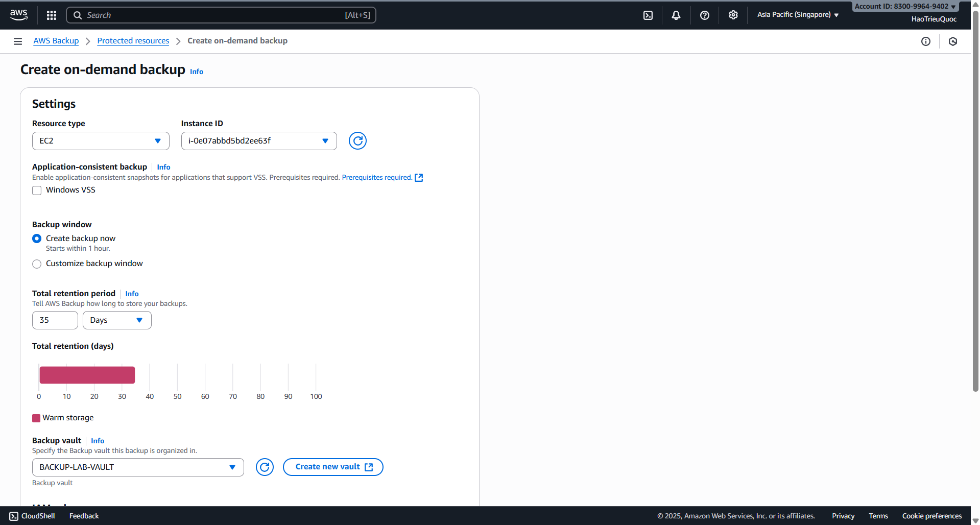Refresh the Instance ID list

[x=357, y=140]
